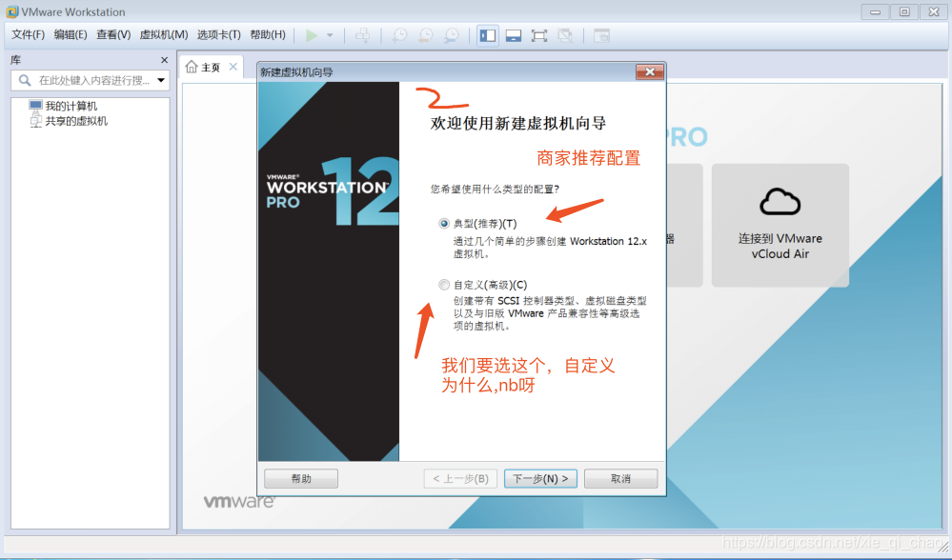Expand the power button dropdown arrow
Screen dimensions: 952x560
tap(331, 35)
